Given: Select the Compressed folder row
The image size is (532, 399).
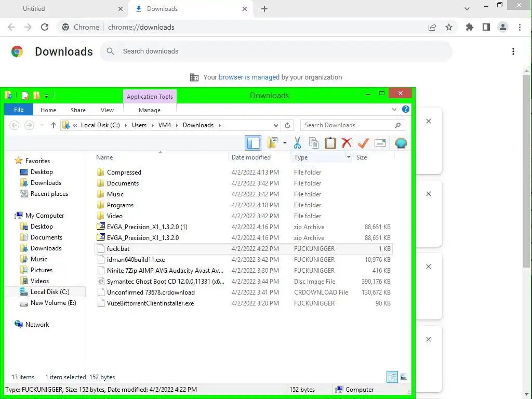Looking at the screenshot, I should tap(244, 172).
